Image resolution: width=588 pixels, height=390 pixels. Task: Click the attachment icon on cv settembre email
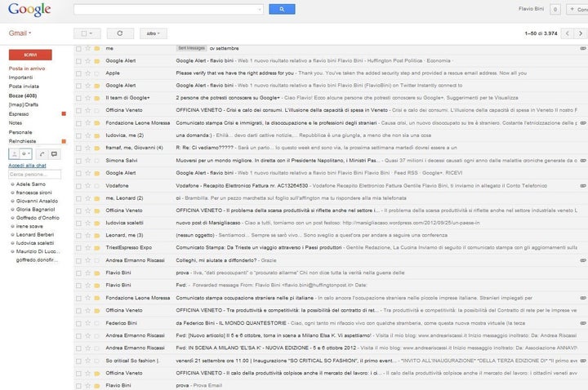click(x=583, y=48)
